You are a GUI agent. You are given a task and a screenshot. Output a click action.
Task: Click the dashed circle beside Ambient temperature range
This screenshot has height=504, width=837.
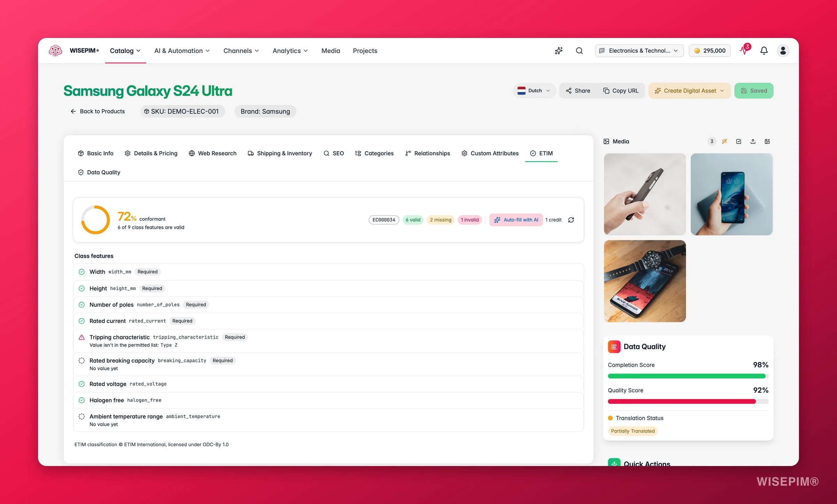pos(82,416)
